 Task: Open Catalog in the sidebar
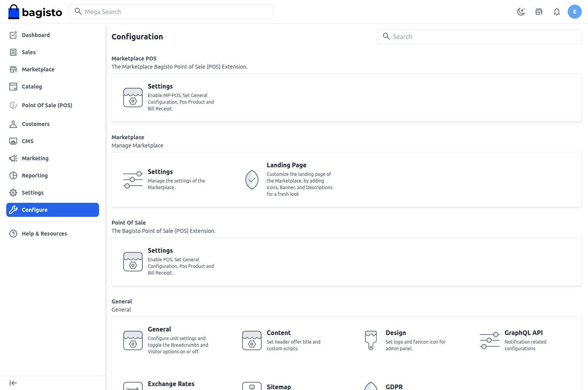point(53,87)
